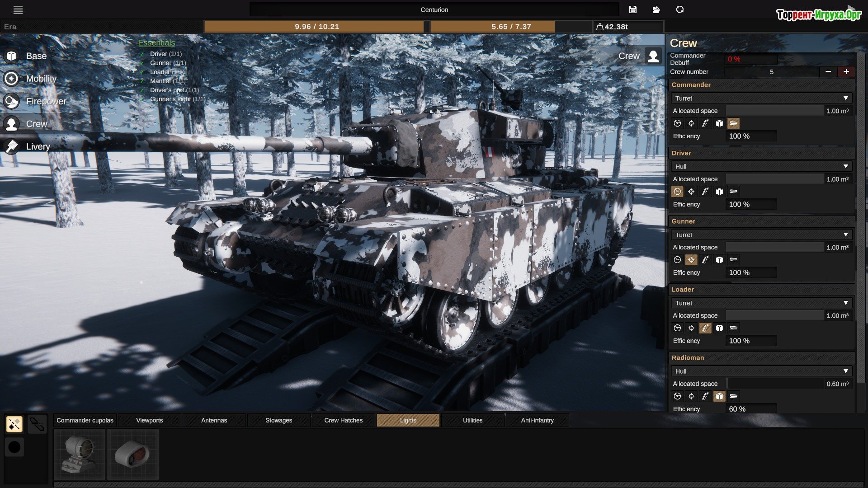Click the save floppy disk icon

point(633,10)
